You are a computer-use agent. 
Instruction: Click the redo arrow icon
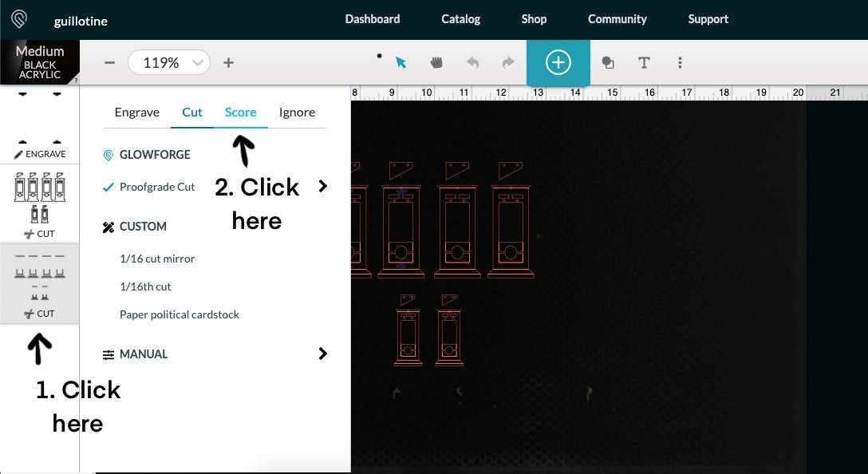pos(507,62)
